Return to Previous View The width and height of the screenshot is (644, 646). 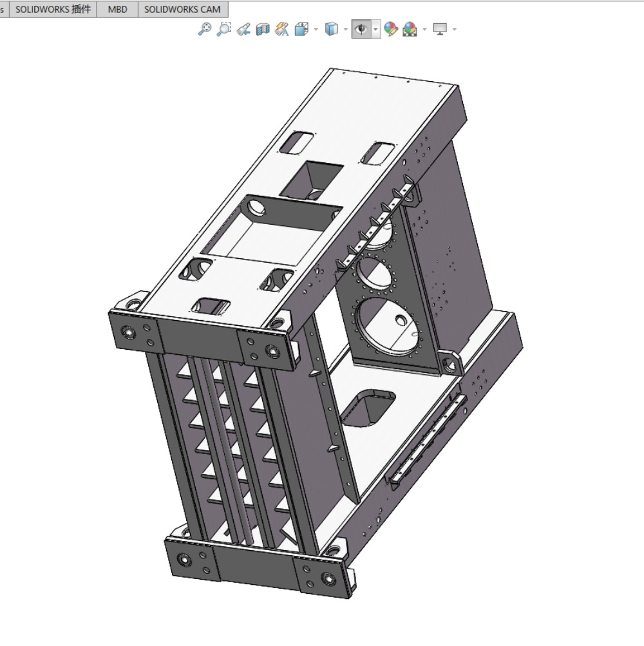coord(243,29)
